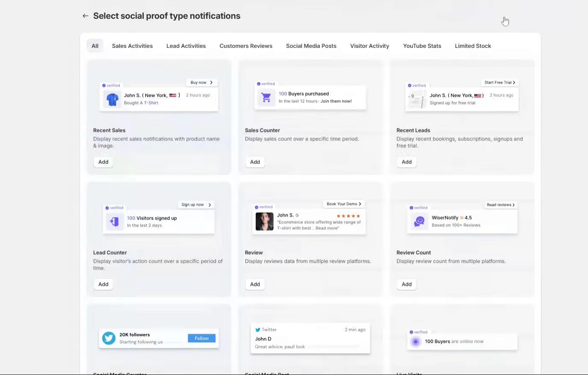Click the blue T-shirt icon in Recent Sales
Viewport: 588px width, 375px height.
(x=112, y=99)
